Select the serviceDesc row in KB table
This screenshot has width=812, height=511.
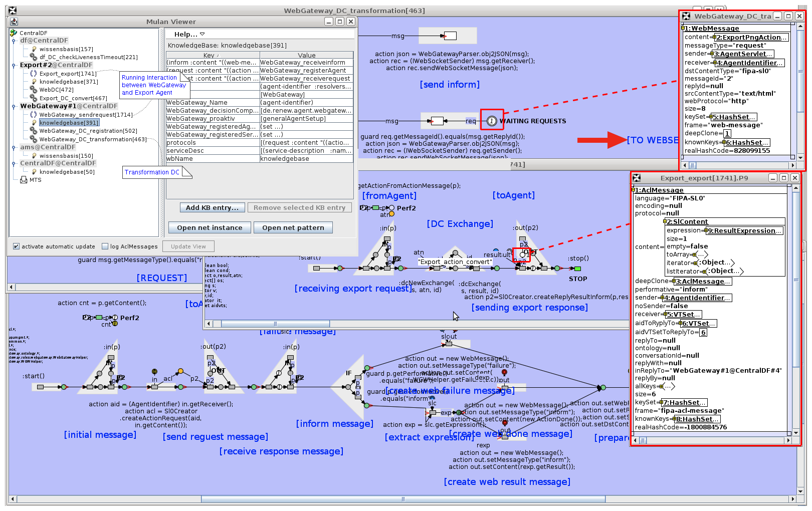tap(260, 151)
